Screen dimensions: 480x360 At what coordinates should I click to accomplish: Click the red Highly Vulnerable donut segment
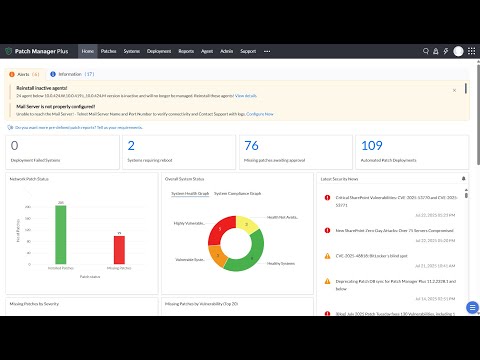pos(221,229)
